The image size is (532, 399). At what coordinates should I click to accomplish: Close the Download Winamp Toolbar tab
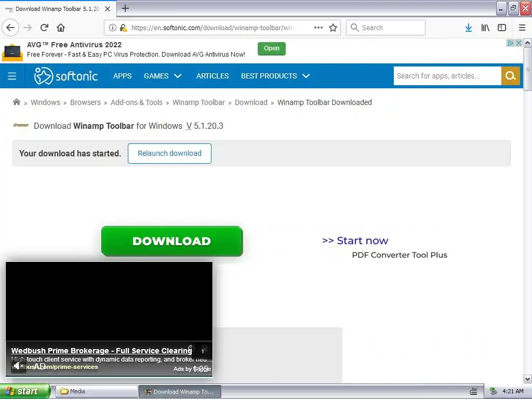pyautogui.click(x=108, y=9)
